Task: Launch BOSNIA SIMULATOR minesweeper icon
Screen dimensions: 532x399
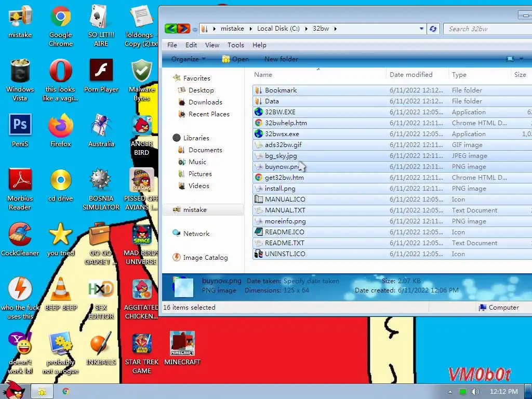Action: pos(101,189)
